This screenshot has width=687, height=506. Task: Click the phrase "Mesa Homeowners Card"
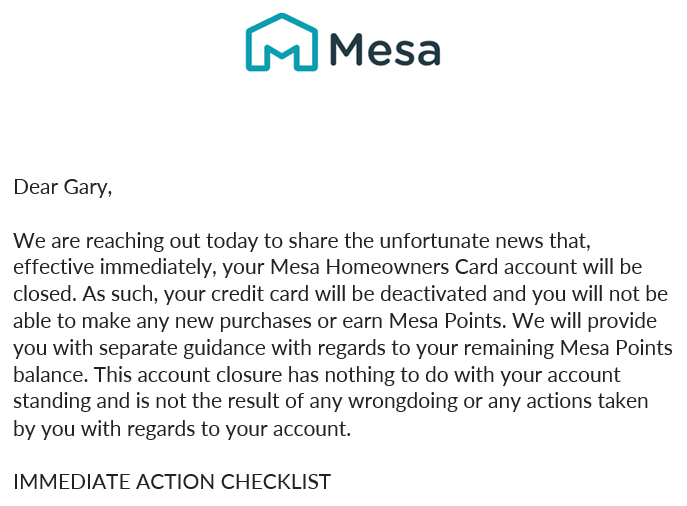click(x=377, y=267)
